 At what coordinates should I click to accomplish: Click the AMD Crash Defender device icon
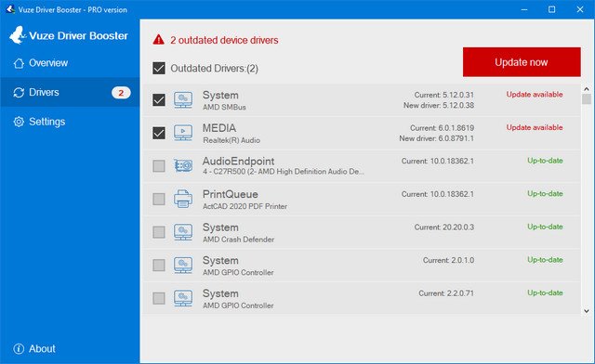tap(183, 232)
